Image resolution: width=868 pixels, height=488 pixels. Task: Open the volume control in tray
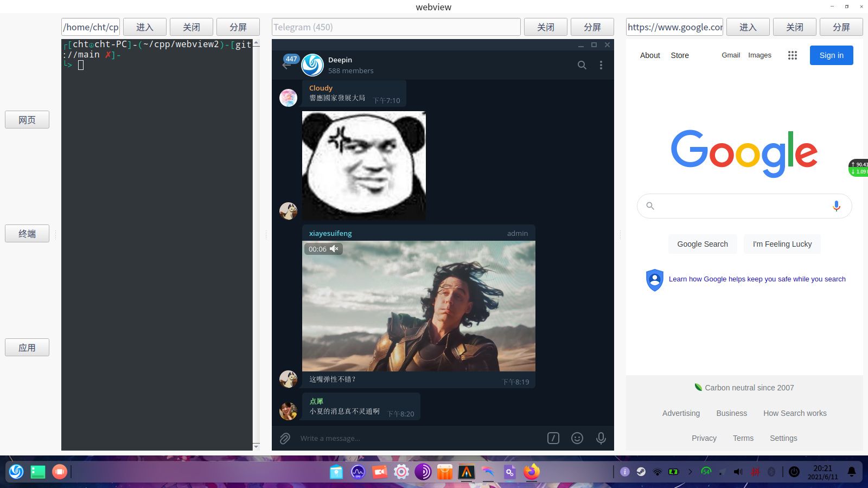[x=738, y=472]
